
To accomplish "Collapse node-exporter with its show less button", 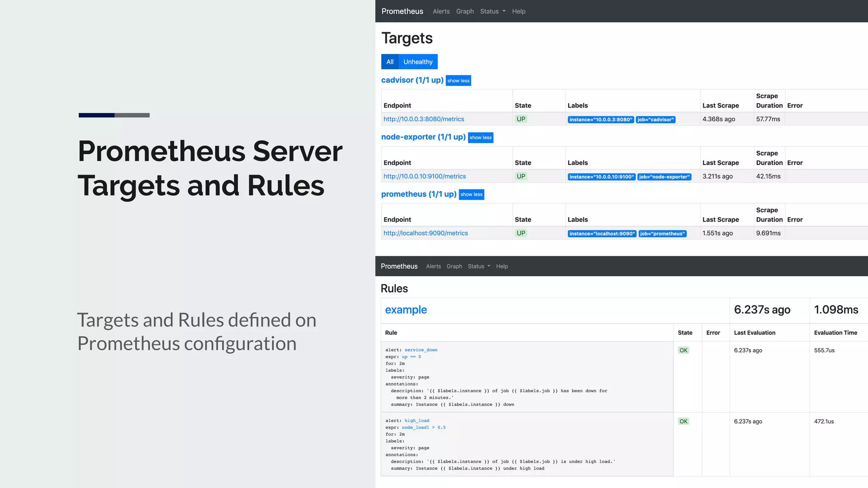I will pyautogui.click(x=481, y=138).
